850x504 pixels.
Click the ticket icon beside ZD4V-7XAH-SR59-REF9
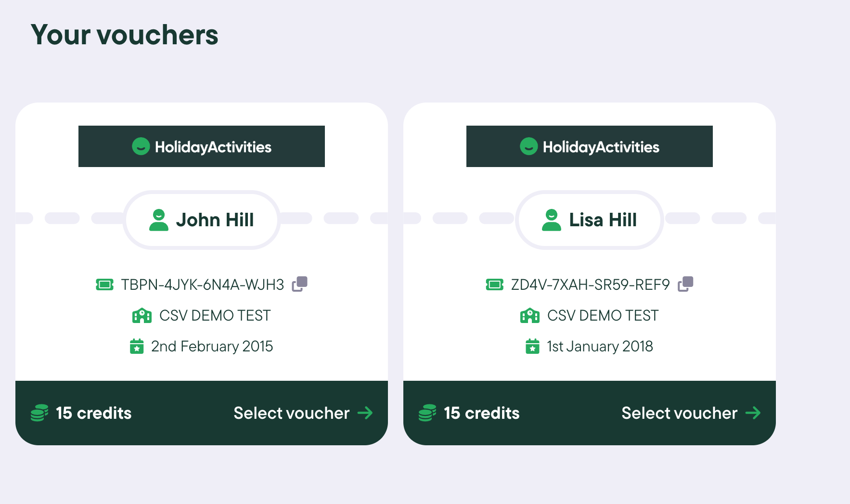pyautogui.click(x=494, y=284)
